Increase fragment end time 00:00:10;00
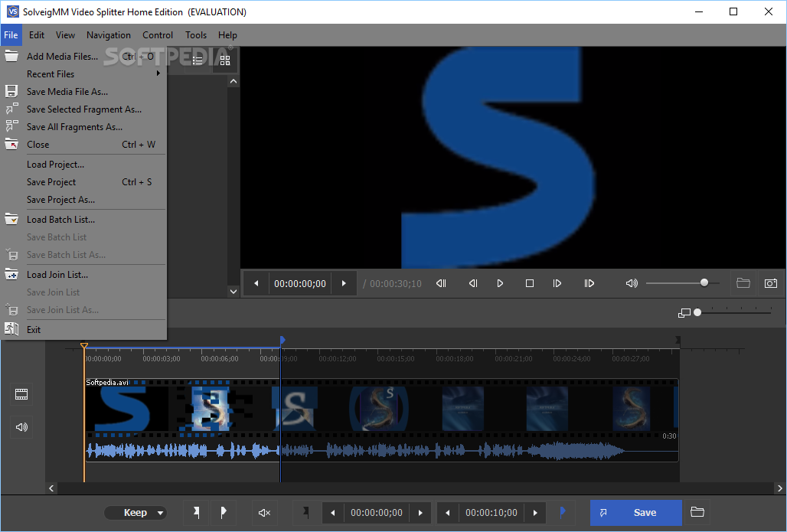This screenshot has height=532, width=787. [536, 513]
